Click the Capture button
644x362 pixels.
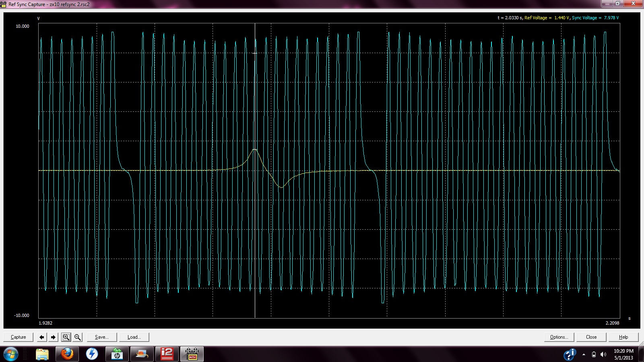(19, 337)
